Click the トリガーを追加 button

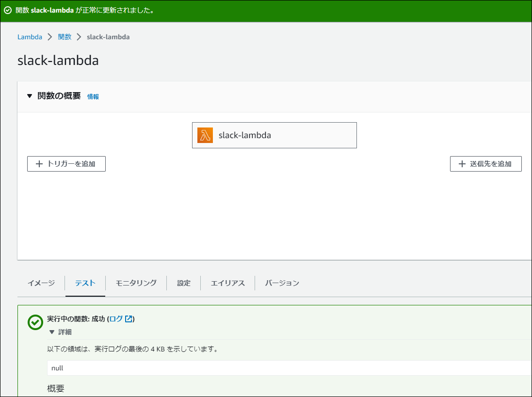[66, 164]
